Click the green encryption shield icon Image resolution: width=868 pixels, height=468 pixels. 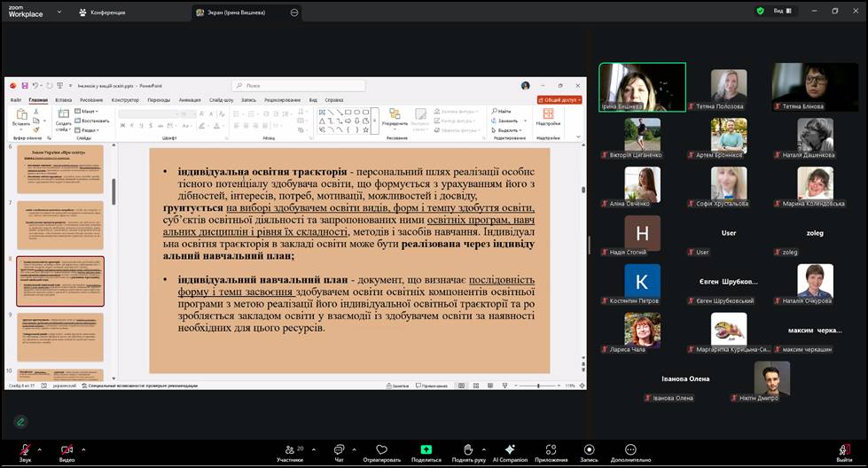pyautogui.click(x=760, y=12)
